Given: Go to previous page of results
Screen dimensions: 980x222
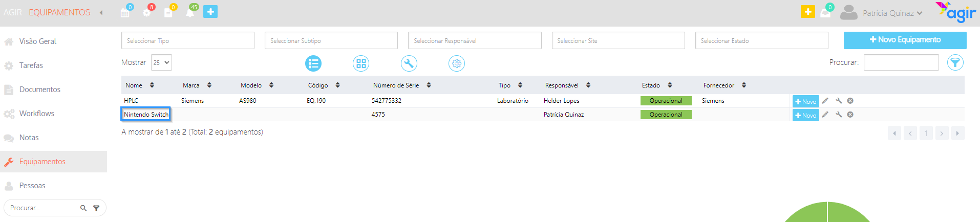Looking at the screenshot, I should coord(910,133).
